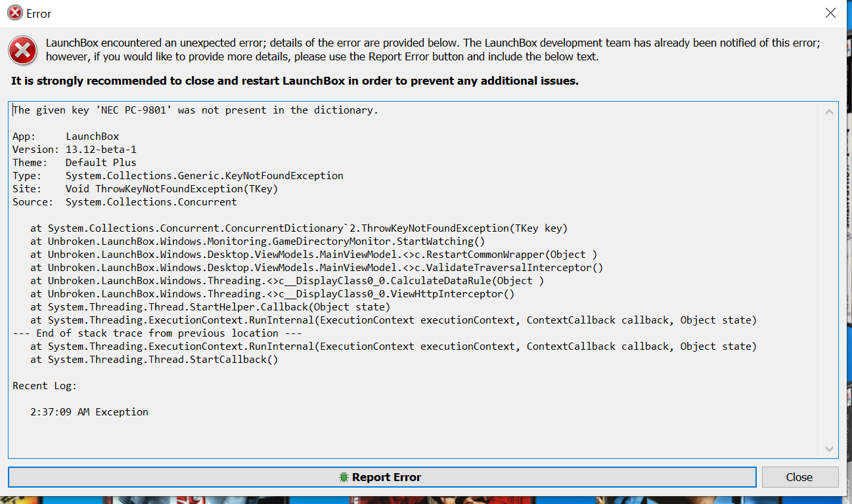The width and height of the screenshot is (852, 504).
Task: Click 'End of stack trace from previous location'
Action: point(157,333)
